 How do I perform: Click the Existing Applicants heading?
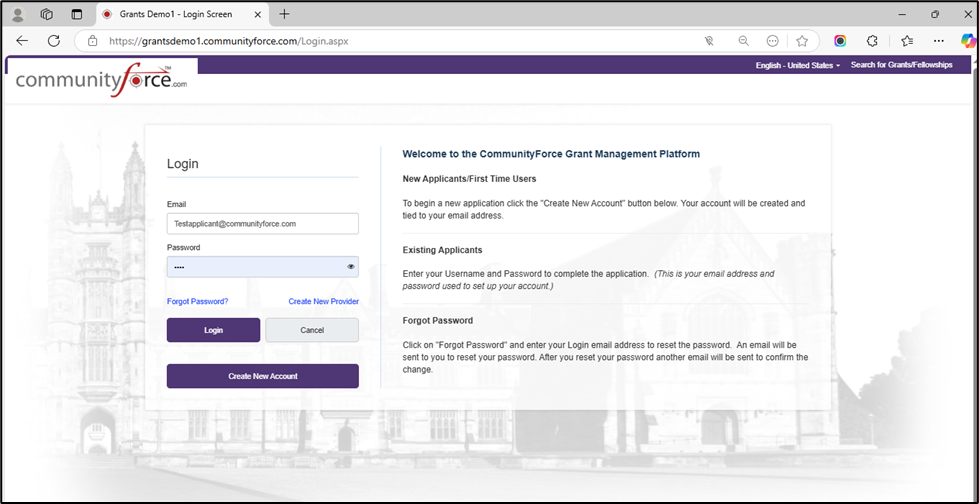443,250
